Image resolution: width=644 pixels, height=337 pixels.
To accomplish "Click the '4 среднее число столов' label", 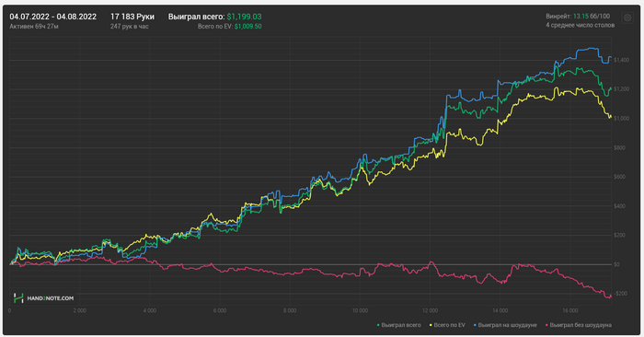I will click(580, 25).
